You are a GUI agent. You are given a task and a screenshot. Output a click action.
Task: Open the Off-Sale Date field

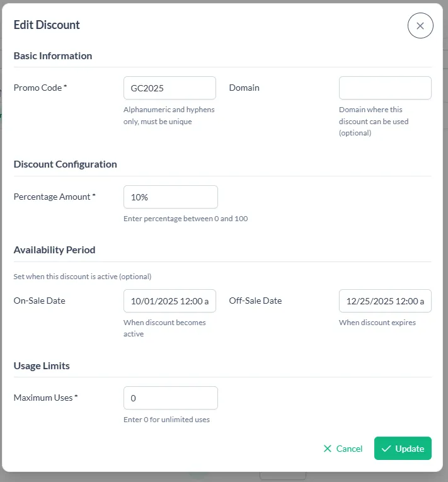385,301
